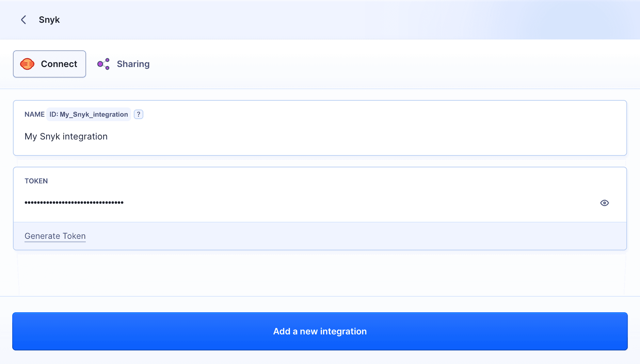
Task: Open the Generate Token link
Action: (55, 236)
